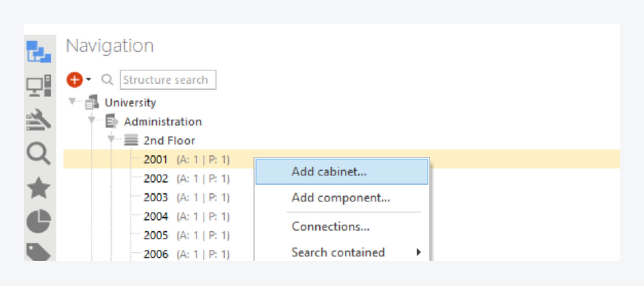Click in the Structure search field
The height and width of the screenshot is (286, 644).
coord(168,80)
